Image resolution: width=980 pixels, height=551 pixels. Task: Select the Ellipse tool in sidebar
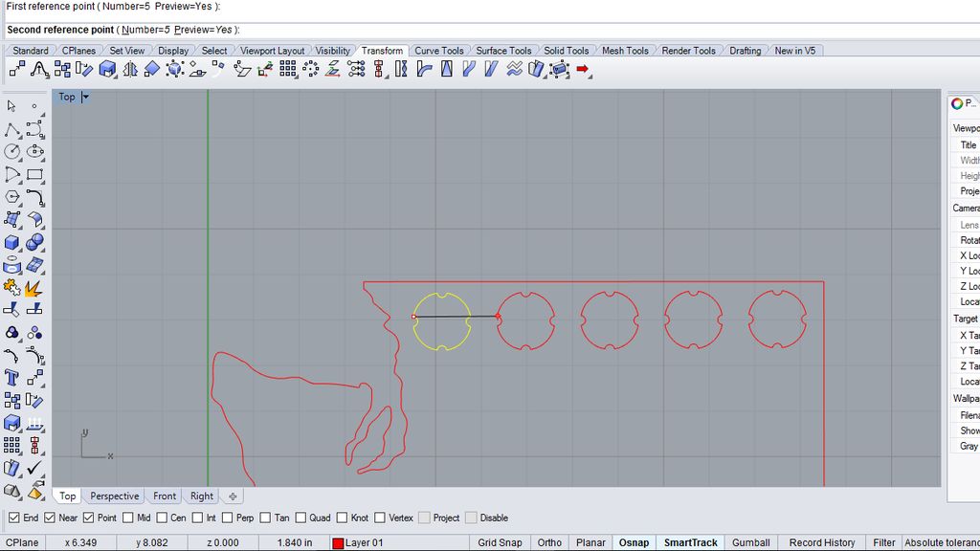[x=35, y=152]
